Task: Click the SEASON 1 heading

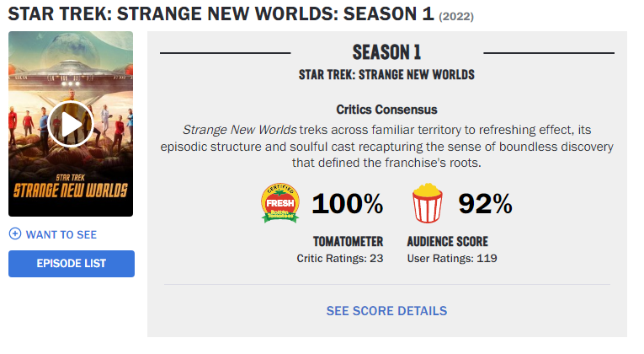Action: (386, 52)
